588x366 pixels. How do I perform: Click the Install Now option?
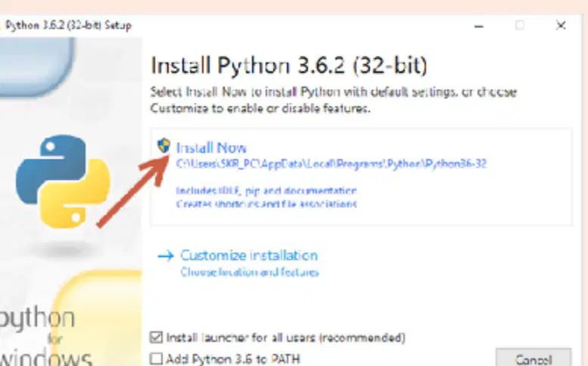[x=211, y=148]
